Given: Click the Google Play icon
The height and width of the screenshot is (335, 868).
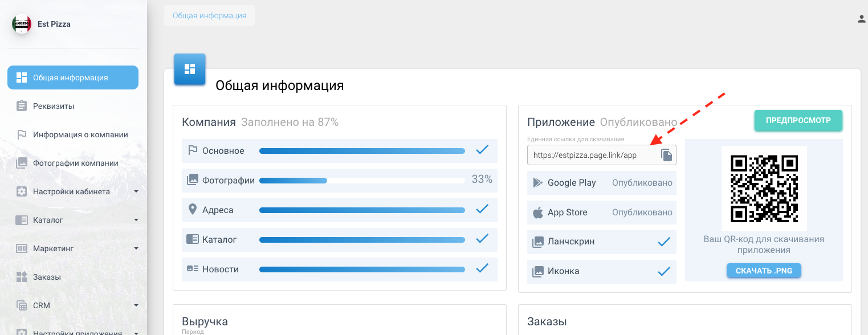Looking at the screenshot, I should 537,183.
